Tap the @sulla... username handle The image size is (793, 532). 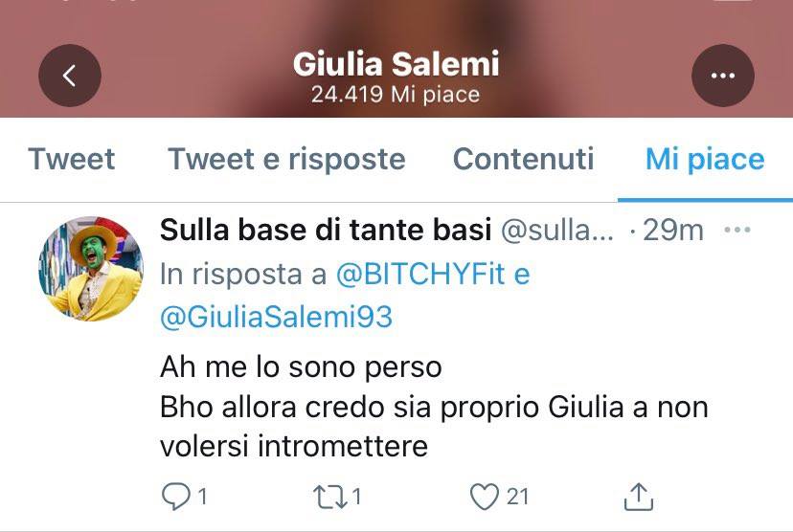[557, 231]
